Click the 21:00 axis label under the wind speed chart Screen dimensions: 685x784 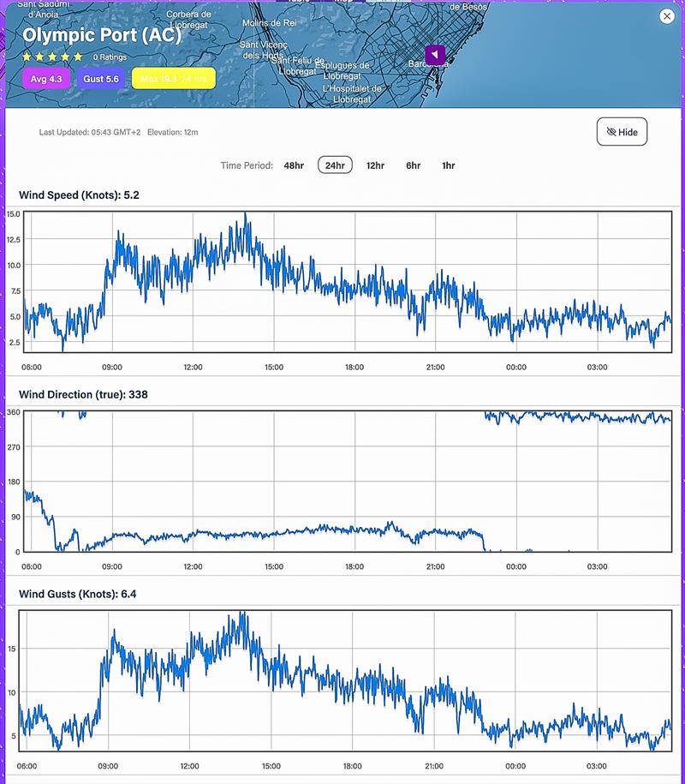[435, 367]
